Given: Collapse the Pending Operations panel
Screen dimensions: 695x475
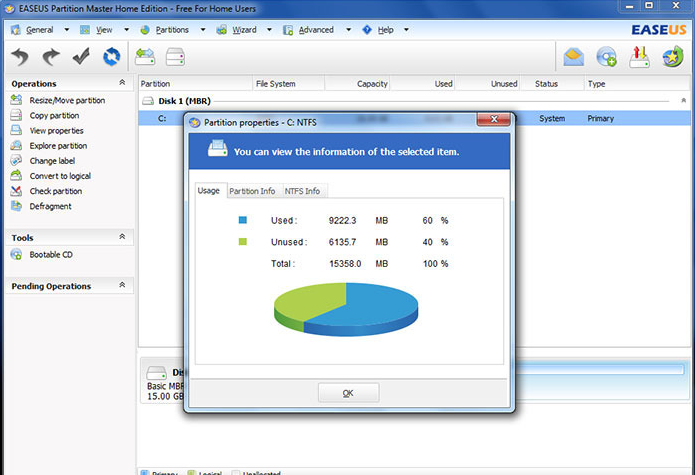Looking at the screenshot, I should point(122,285).
